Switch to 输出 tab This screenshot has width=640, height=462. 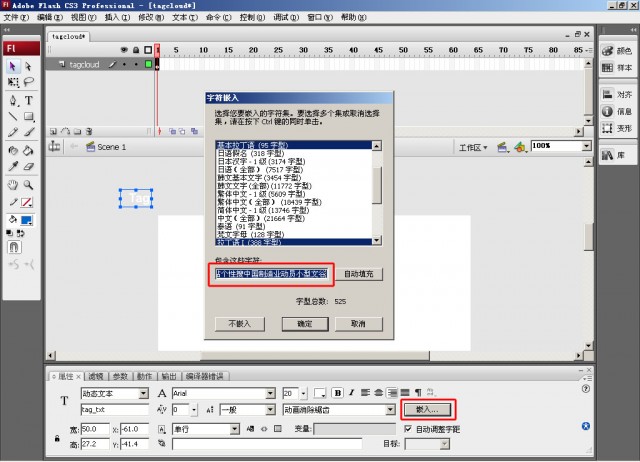tap(169, 376)
